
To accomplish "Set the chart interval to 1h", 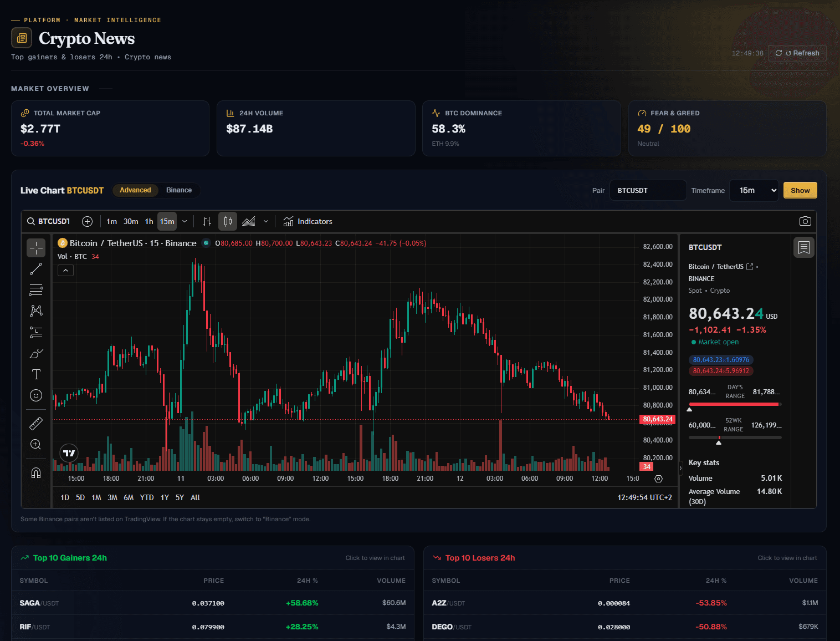I will click(149, 221).
